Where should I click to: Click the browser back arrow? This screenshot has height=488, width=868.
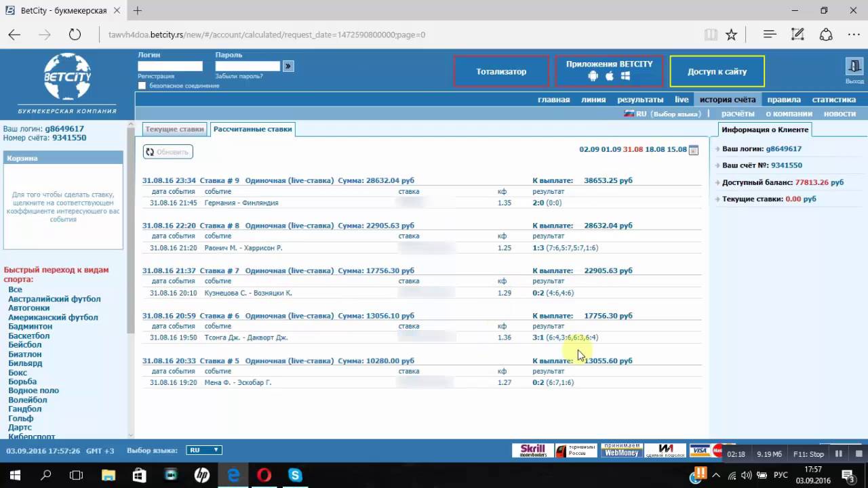14,35
